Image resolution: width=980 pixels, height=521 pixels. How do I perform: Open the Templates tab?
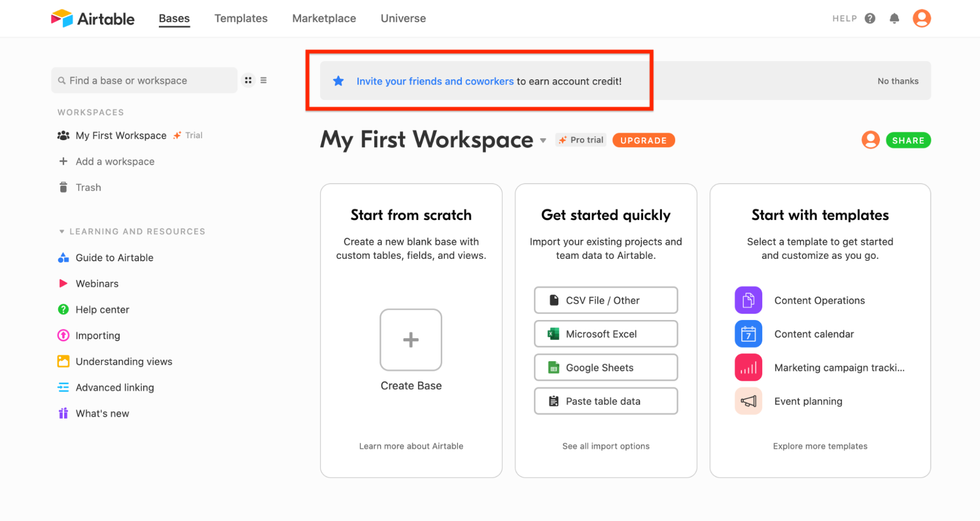[241, 19]
